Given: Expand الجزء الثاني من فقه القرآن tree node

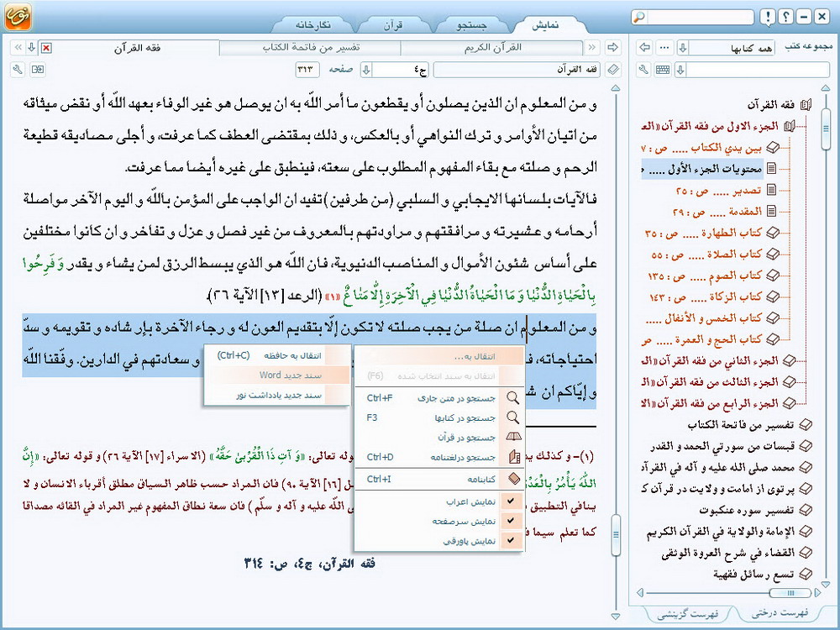Looking at the screenshot, I should [x=788, y=361].
